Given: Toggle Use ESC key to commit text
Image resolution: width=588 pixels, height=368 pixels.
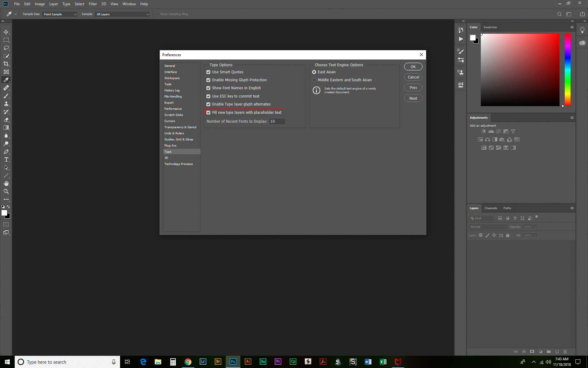Looking at the screenshot, I should pyautogui.click(x=208, y=96).
